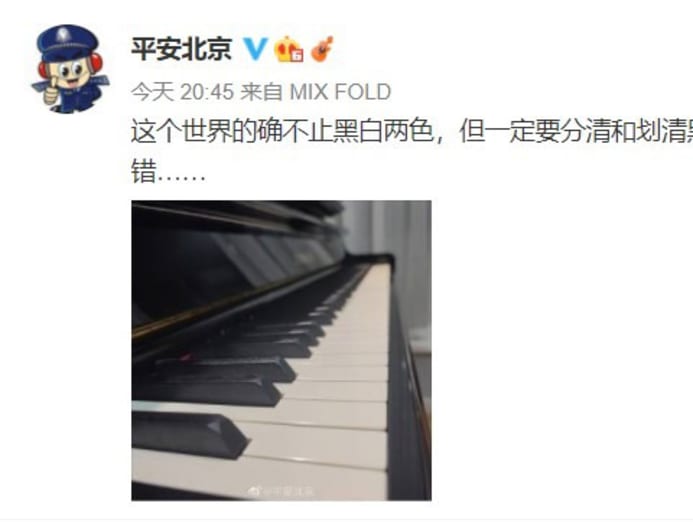Open the piano keyboard photo thumbnail
Viewport: 693px width, 523px height.
[281, 350]
